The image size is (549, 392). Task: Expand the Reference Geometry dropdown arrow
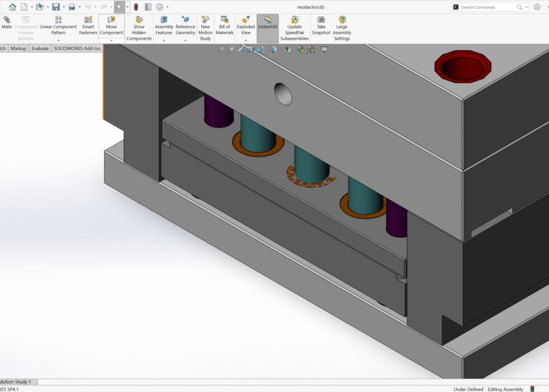[186, 41]
